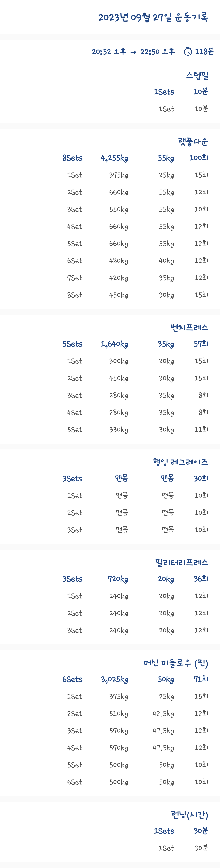Open the 랫풀다운 exercise heading
The height and width of the screenshot is (868, 220).
click(x=193, y=142)
